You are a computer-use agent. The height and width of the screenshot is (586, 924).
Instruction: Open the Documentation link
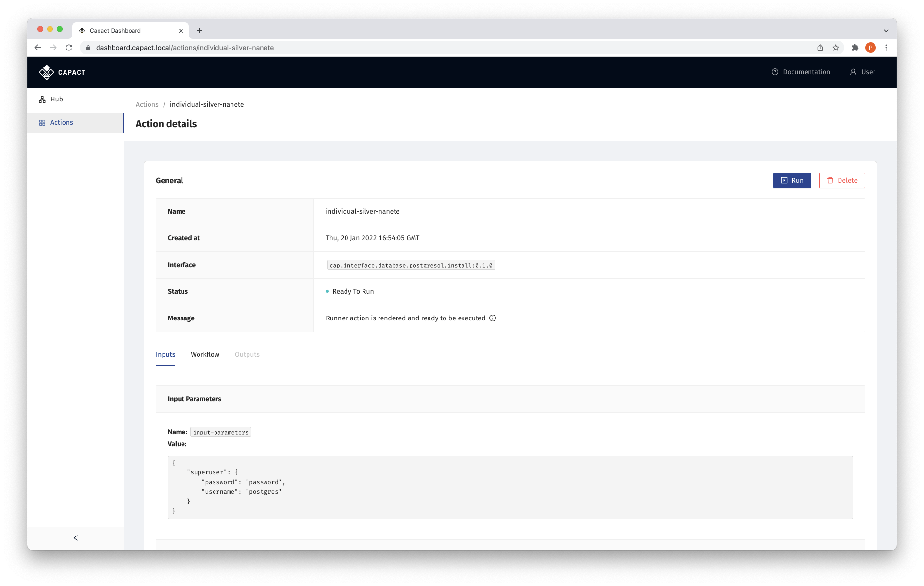pos(801,72)
